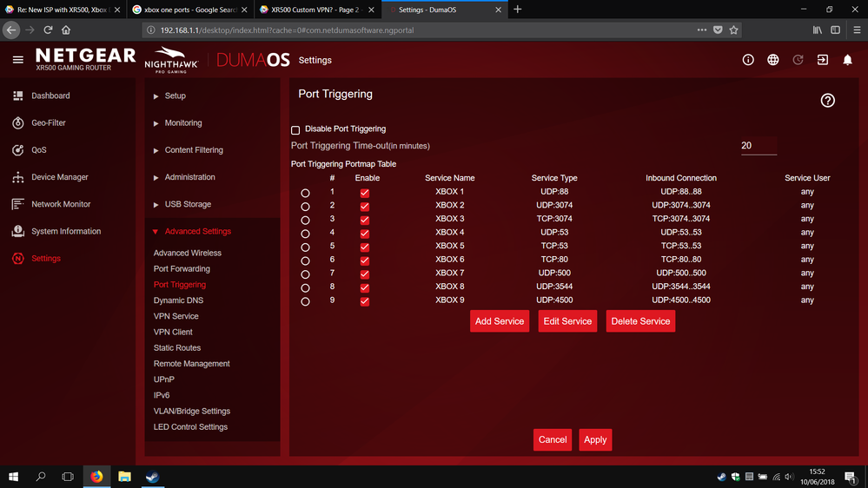This screenshot has height=488, width=868.
Task: Click the globe language icon
Action: [772, 60]
